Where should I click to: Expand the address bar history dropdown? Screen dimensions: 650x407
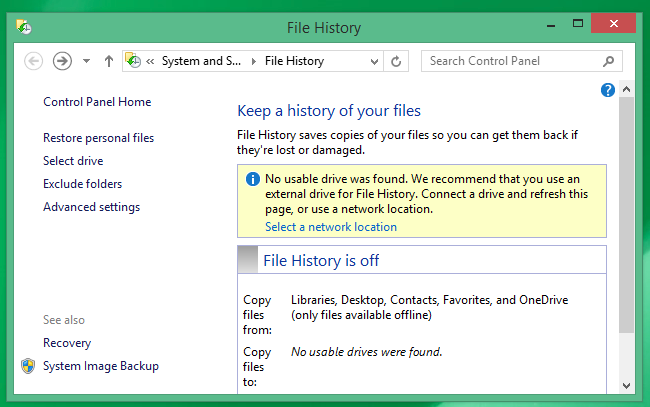[x=374, y=61]
